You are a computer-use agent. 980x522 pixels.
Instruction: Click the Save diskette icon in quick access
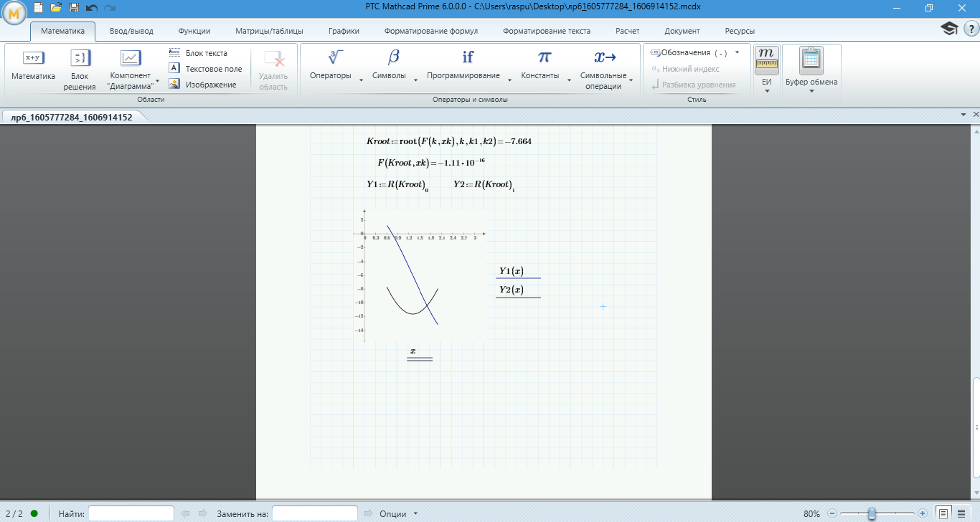[74, 8]
